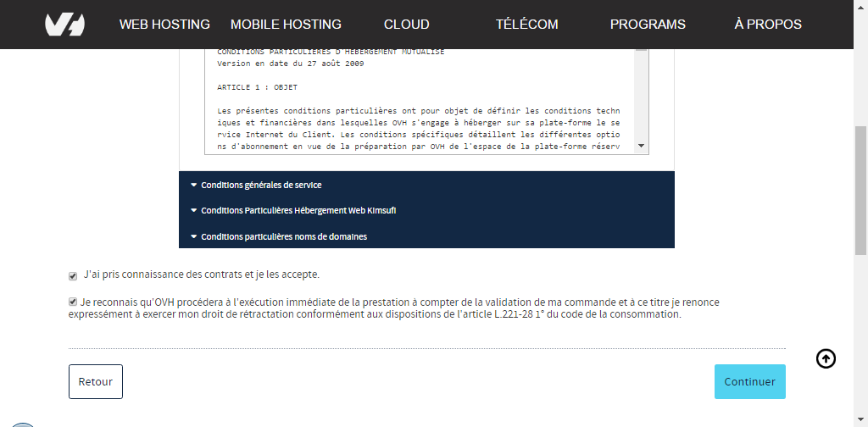
Task: Click the 'ARTICLE 1 : OBJET' heading text
Action: click(x=258, y=87)
